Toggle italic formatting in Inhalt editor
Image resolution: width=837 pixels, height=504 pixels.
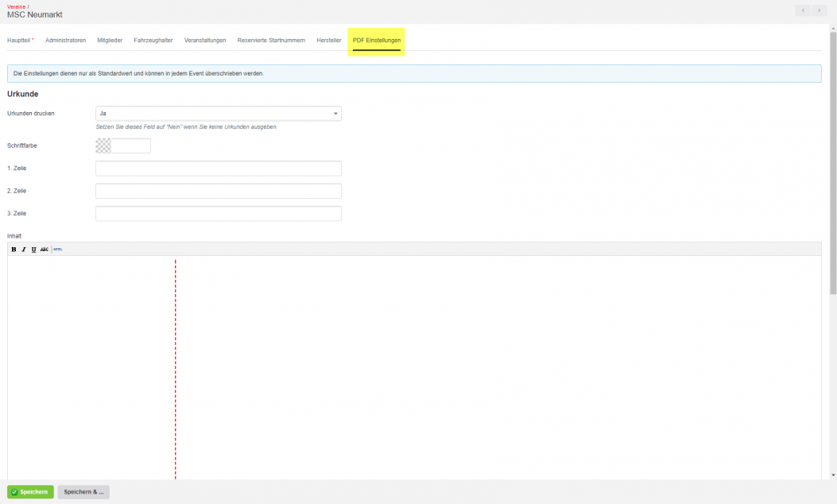24,250
